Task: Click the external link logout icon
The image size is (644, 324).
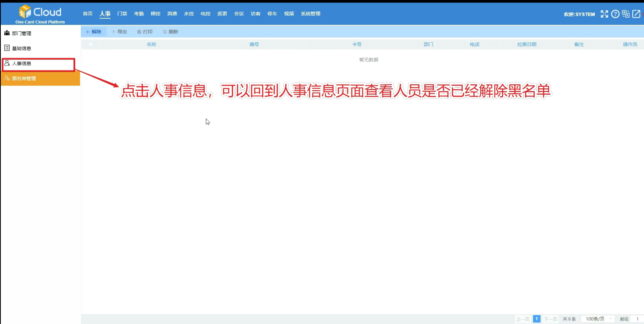Action: (x=636, y=14)
